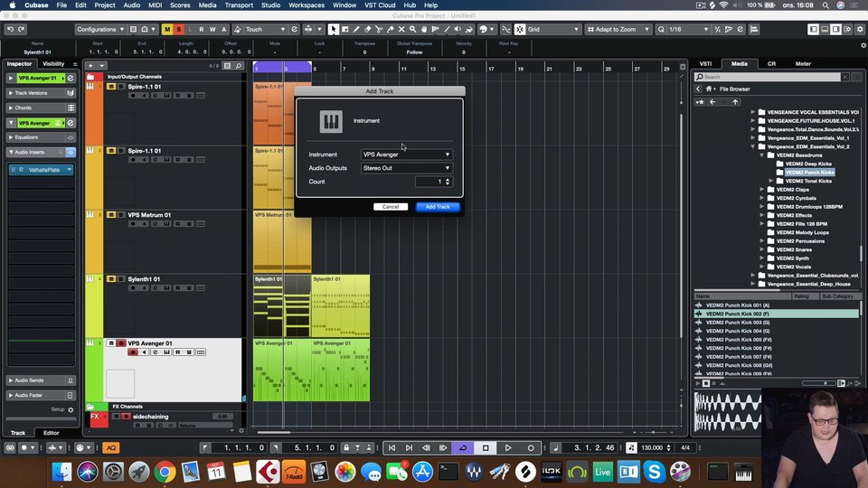Screen dimensions: 868x488
Task: Click the Add Track plus icon
Action: coord(90,66)
